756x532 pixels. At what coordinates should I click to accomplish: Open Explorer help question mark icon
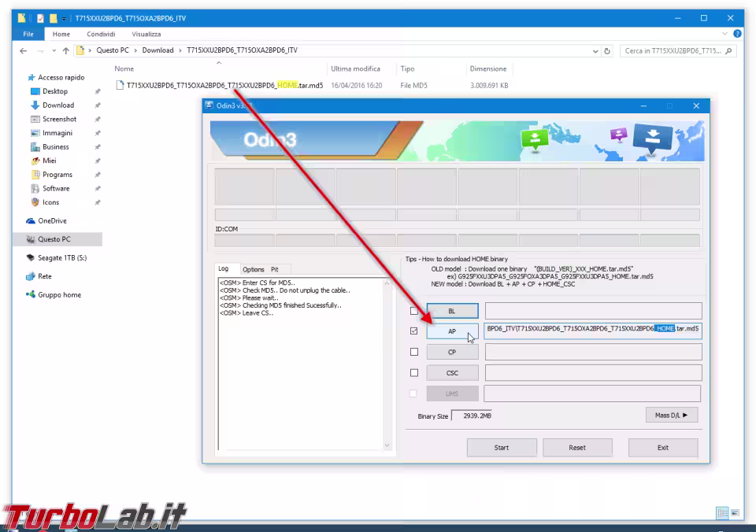point(737,34)
